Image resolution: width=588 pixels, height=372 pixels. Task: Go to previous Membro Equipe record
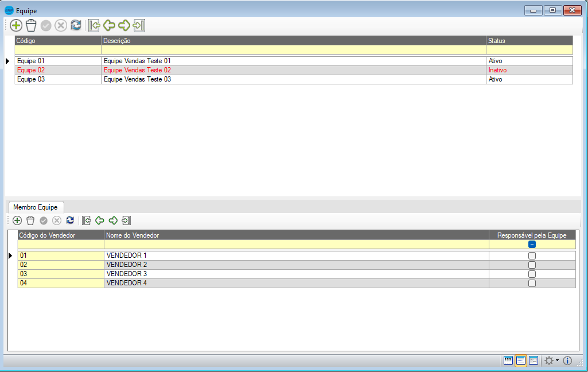(x=100, y=220)
